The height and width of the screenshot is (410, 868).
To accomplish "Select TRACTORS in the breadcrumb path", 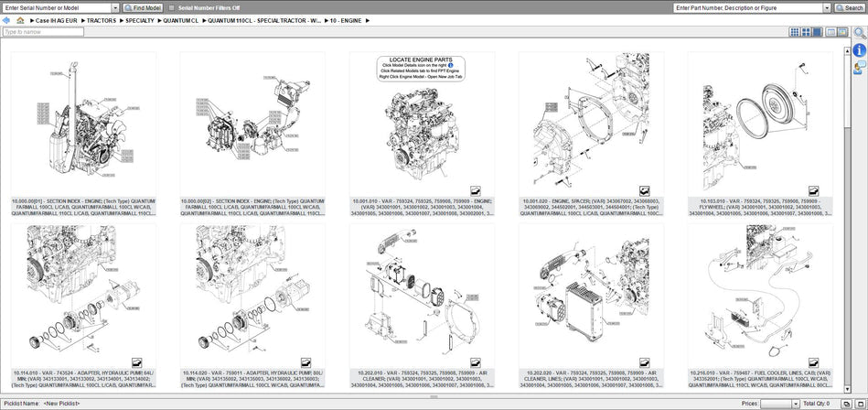I will (x=101, y=19).
